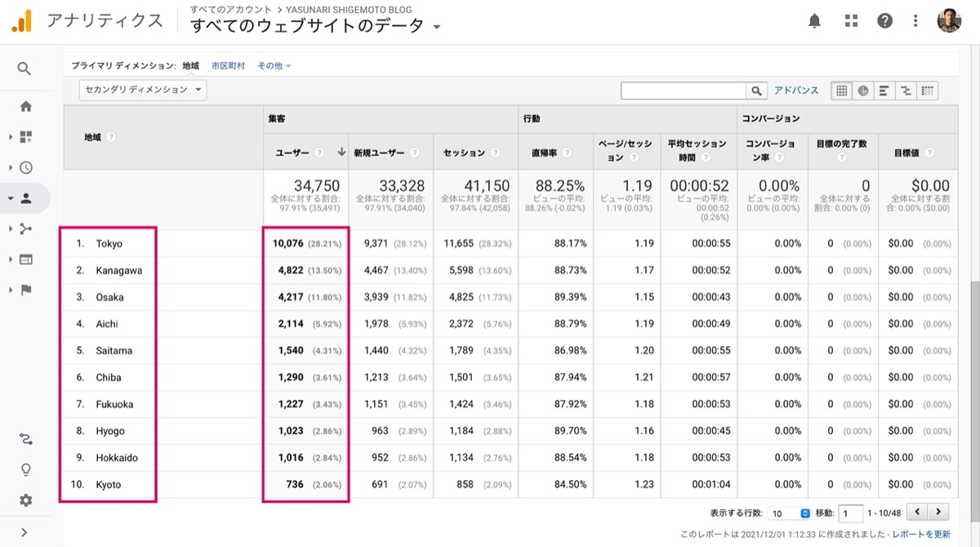Image resolution: width=980 pixels, height=547 pixels.
Task: Open the three-dot options menu
Action: tap(916, 21)
